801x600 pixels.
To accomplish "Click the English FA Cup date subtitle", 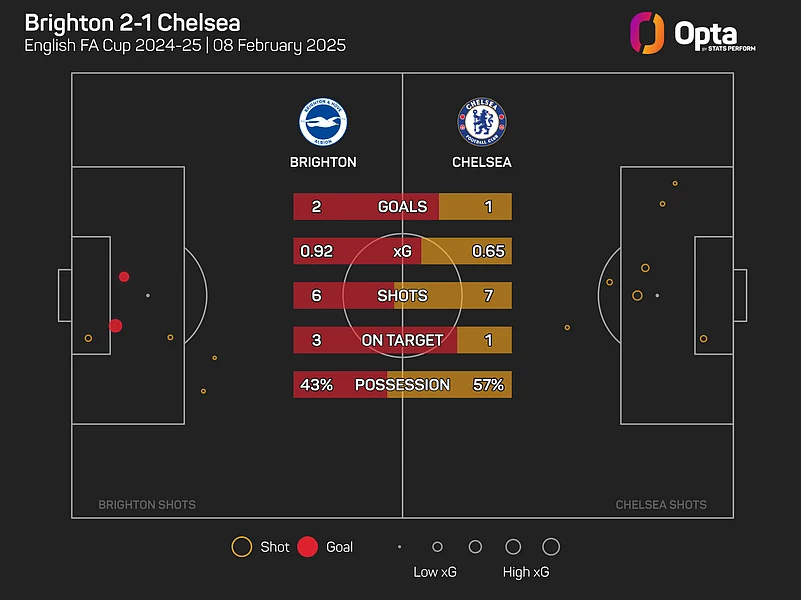I will 185,46.
